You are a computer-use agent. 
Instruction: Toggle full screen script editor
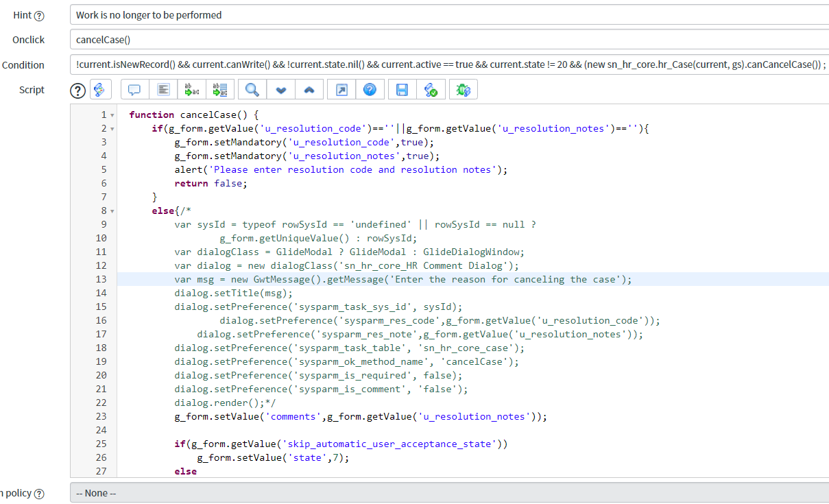click(x=341, y=90)
